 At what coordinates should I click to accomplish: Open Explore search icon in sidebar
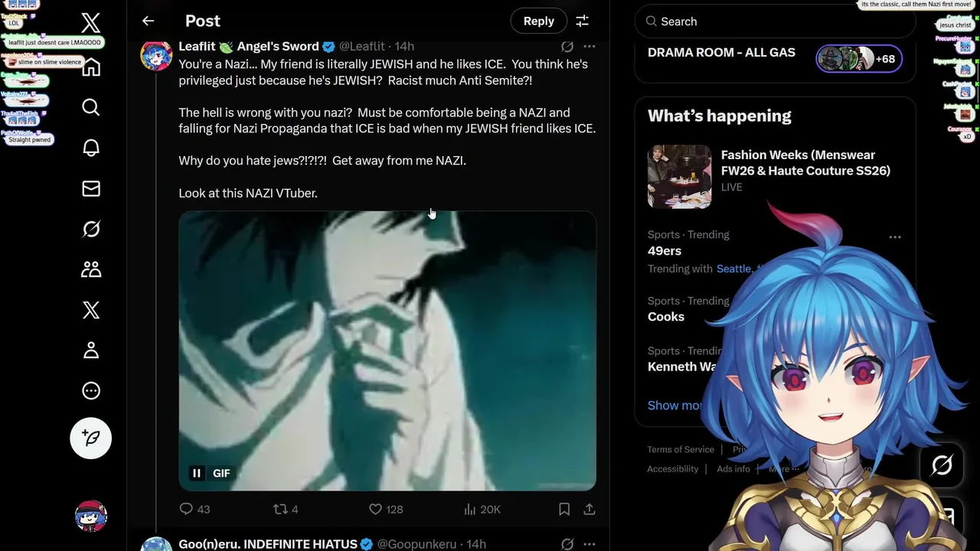pyautogui.click(x=91, y=107)
